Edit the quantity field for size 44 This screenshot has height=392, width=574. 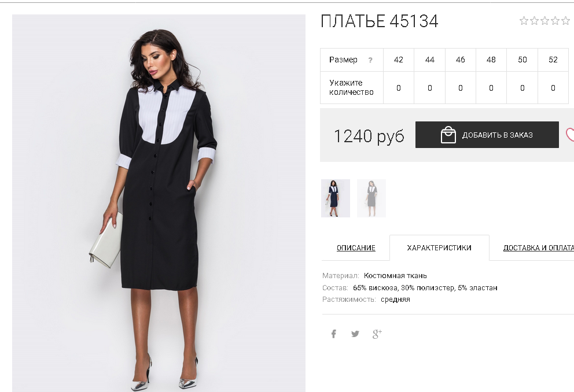pos(430,88)
